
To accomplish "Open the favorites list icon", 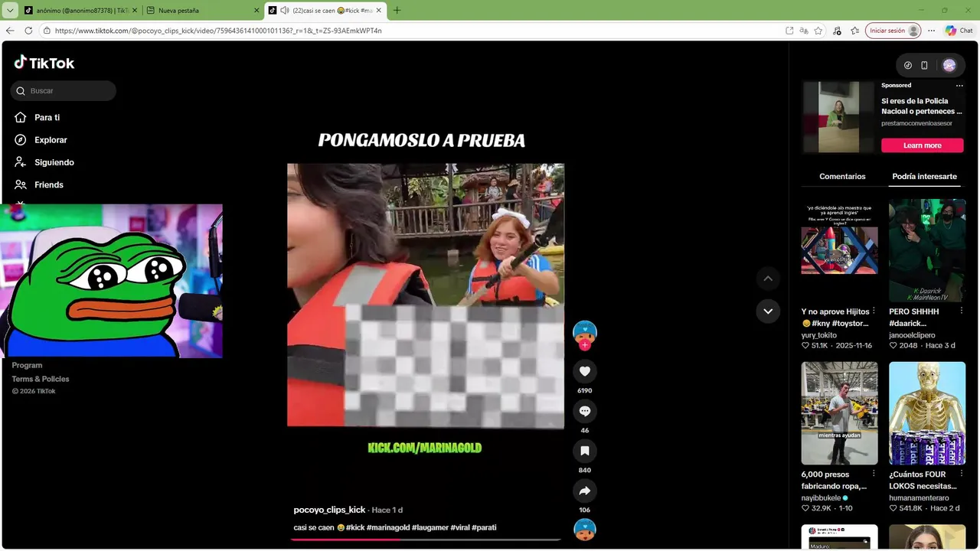I will pos(854,31).
